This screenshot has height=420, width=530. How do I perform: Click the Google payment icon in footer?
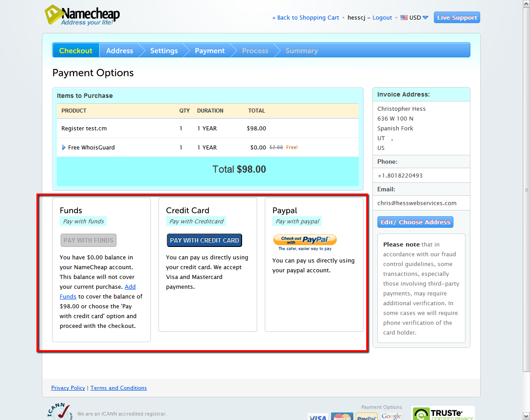pos(391,416)
